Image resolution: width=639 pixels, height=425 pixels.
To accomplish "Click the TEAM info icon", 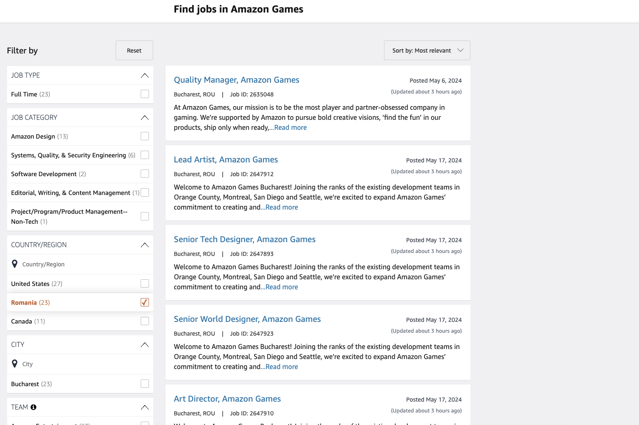I will pyautogui.click(x=33, y=407).
